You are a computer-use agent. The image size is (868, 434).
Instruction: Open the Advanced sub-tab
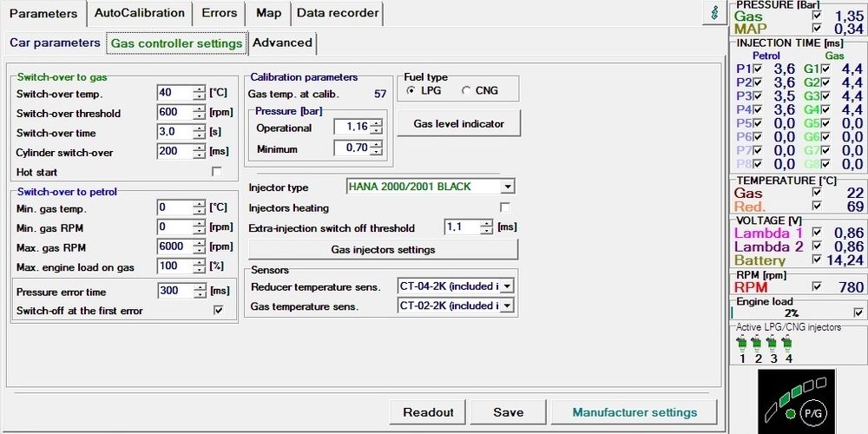[x=283, y=43]
